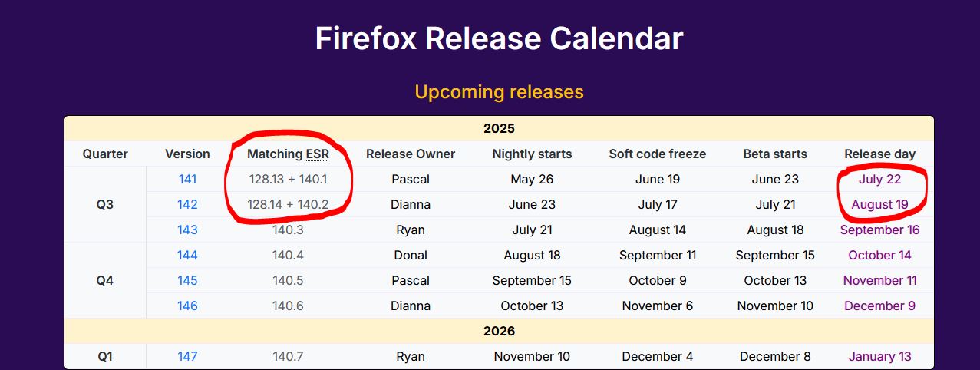This screenshot has height=370, width=980.
Task: Open the version 146 link
Action: click(x=187, y=306)
